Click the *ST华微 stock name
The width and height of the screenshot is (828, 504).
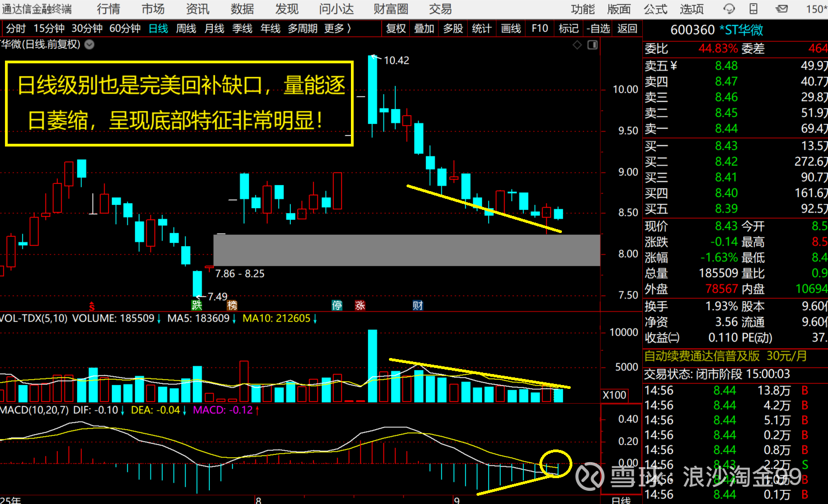741,30
